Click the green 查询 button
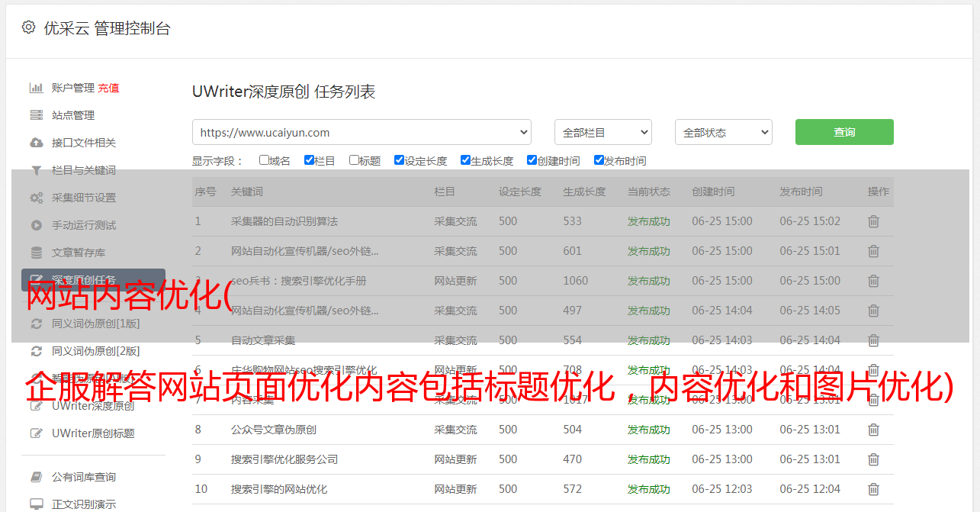 coord(844,132)
